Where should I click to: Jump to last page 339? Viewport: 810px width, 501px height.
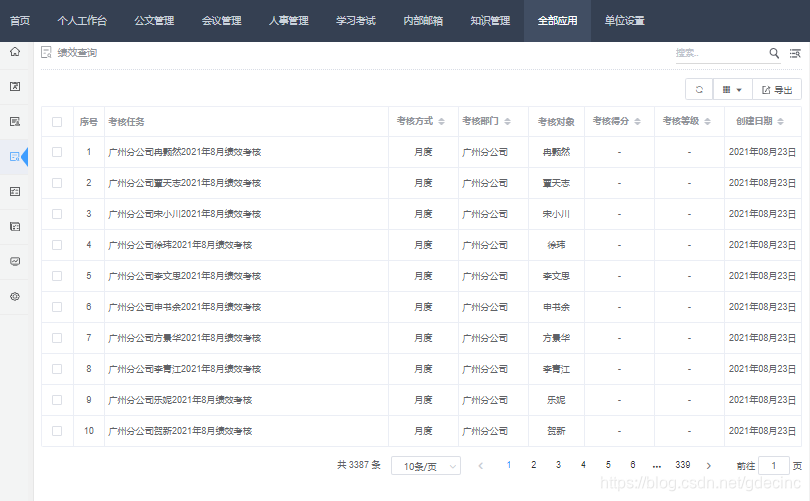pos(682,465)
